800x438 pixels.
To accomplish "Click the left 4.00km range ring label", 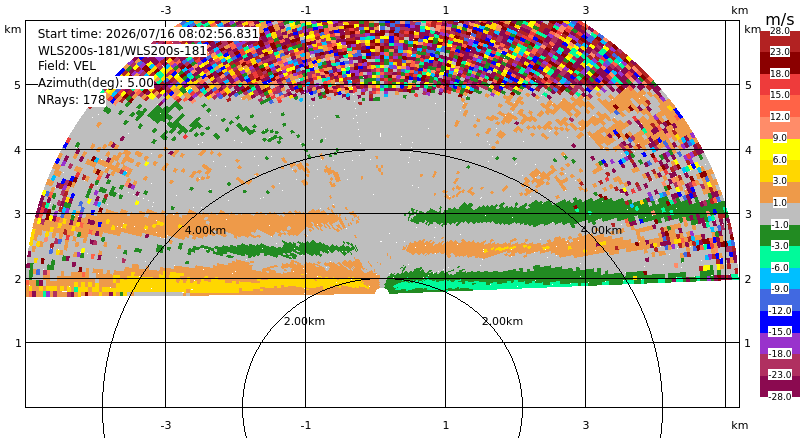I will 205,230.
